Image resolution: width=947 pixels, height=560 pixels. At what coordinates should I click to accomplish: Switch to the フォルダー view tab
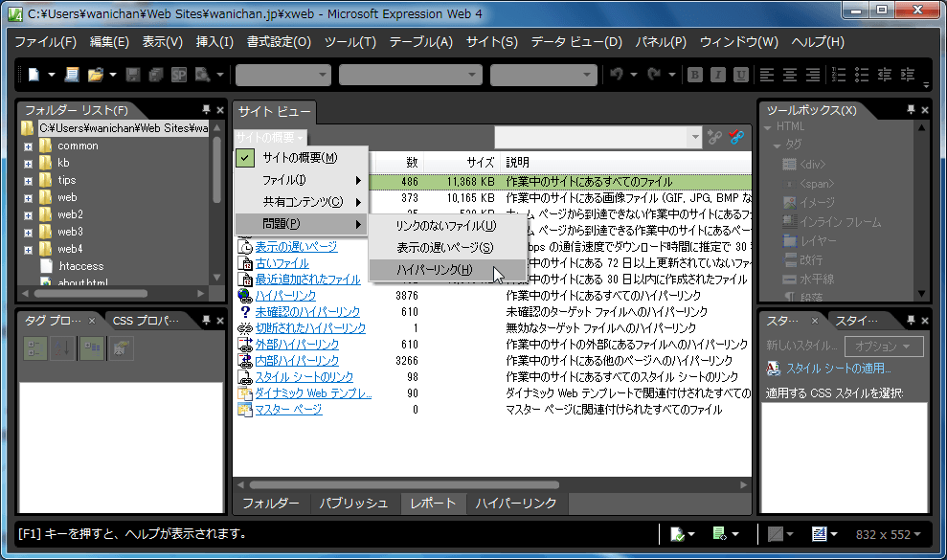point(271,504)
